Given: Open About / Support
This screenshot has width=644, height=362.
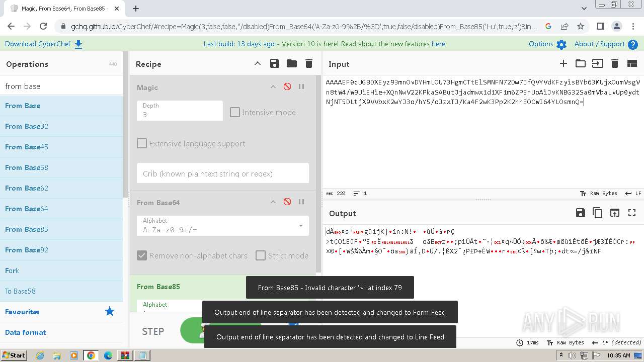Looking at the screenshot, I should tap(606, 44).
